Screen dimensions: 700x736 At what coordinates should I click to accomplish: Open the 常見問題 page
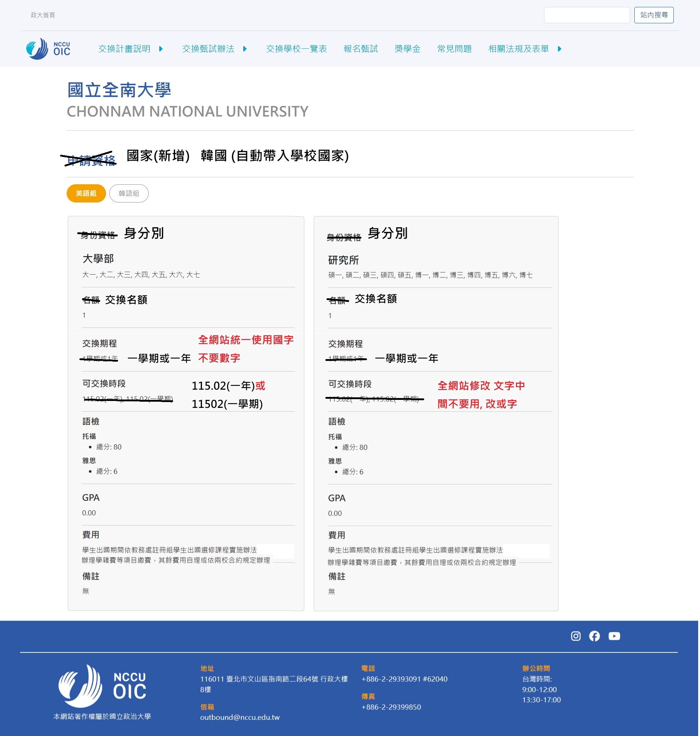click(x=454, y=49)
